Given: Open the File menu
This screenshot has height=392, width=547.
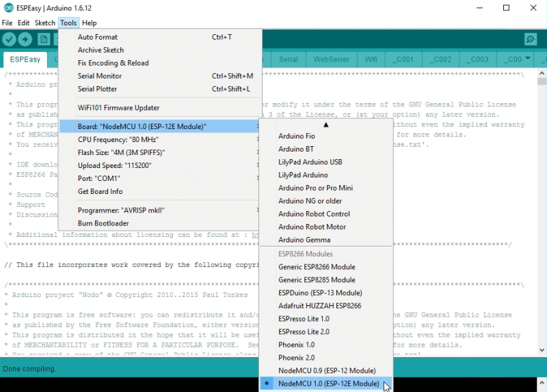Looking at the screenshot, I should pos(7,23).
